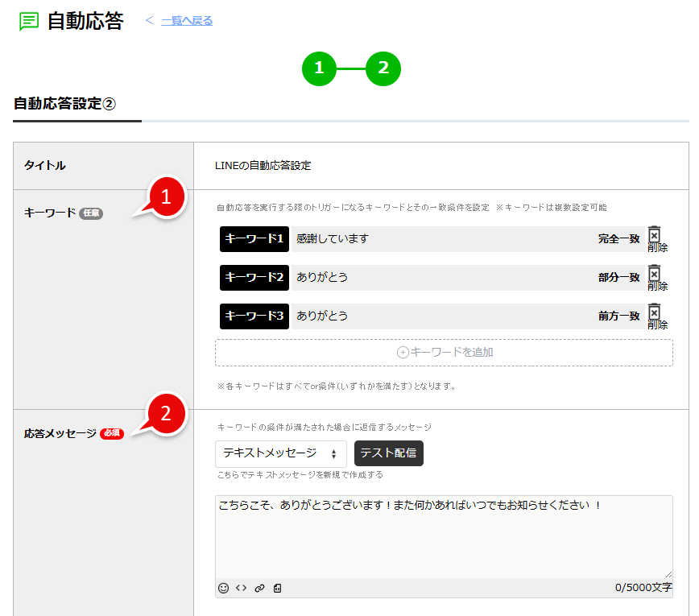Image resolution: width=699 pixels, height=616 pixels.
Task: Delete キーワード2 with its trash icon
Action: coord(656,271)
